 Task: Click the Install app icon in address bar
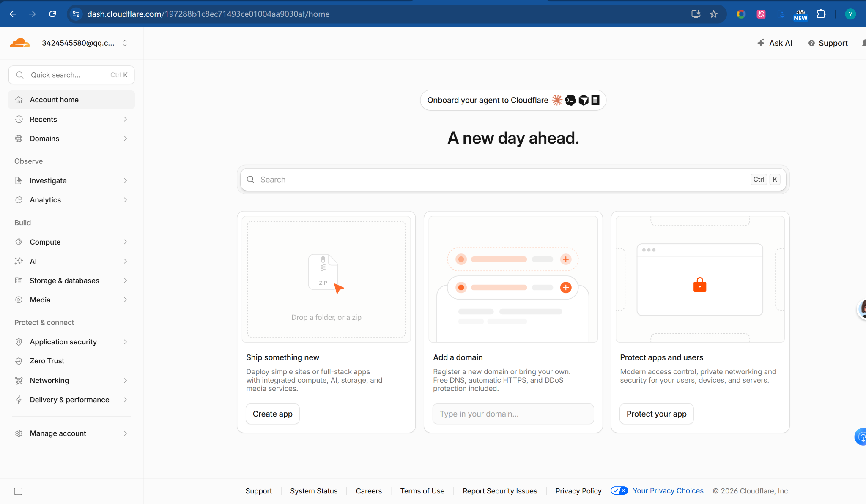click(696, 14)
